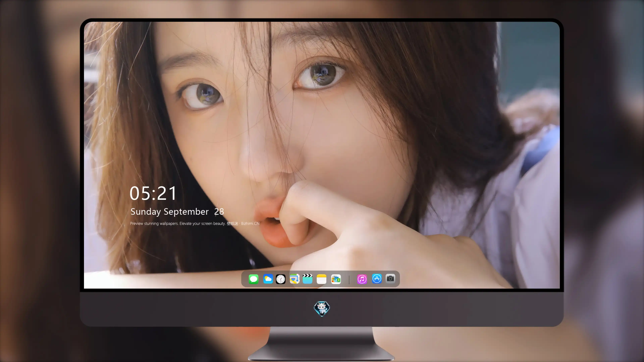Click the dragon mascot logo on monitor chin

pyautogui.click(x=322, y=309)
